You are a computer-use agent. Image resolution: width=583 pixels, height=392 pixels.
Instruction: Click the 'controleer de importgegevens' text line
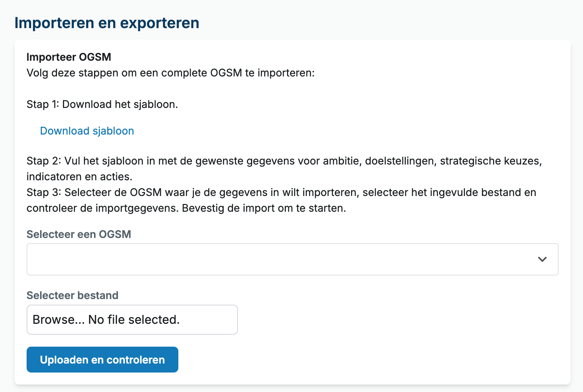pyautogui.click(x=186, y=208)
